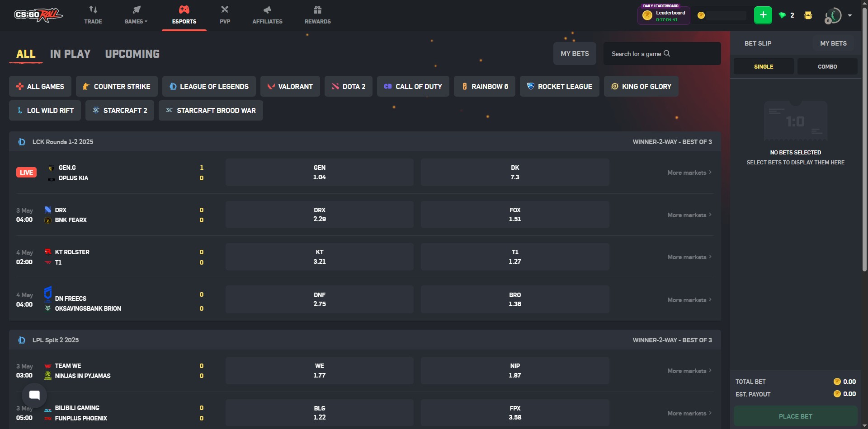This screenshot has height=429, width=868.
Task: Go to the PVP section
Action: [x=225, y=15]
